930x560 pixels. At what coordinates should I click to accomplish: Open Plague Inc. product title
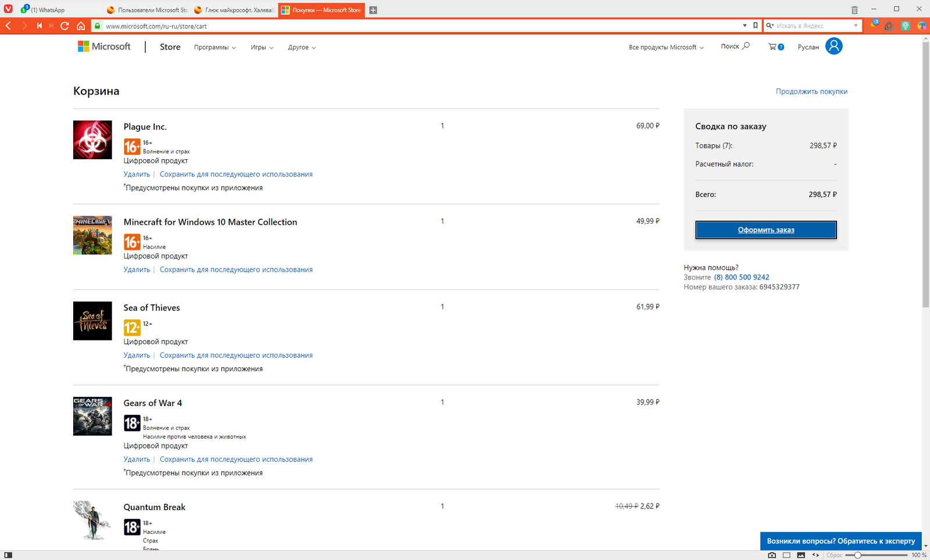click(x=145, y=127)
